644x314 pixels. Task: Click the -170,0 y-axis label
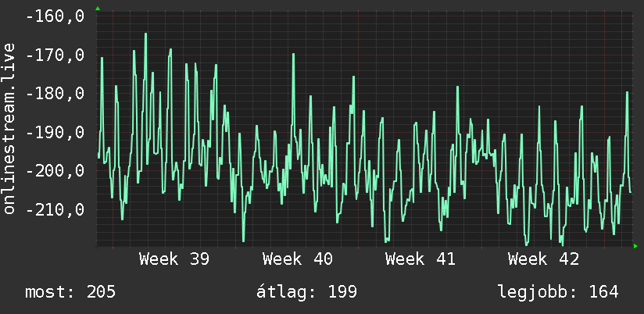55,55
